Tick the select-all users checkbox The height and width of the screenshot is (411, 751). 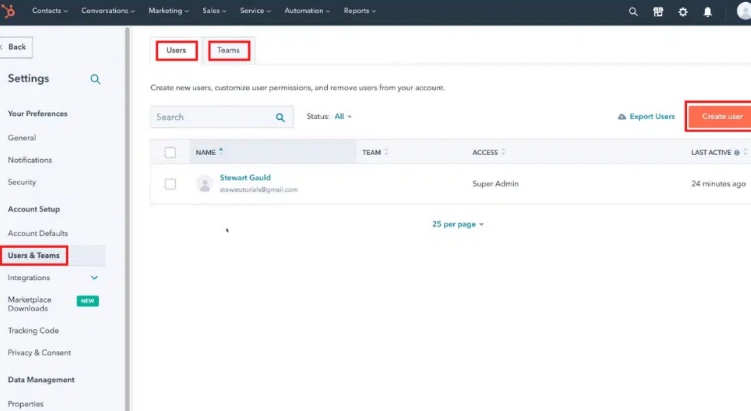pos(170,152)
